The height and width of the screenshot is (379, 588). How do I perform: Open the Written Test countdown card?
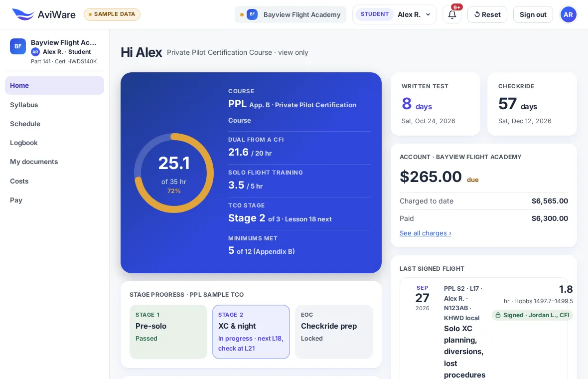[x=436, y=104]
